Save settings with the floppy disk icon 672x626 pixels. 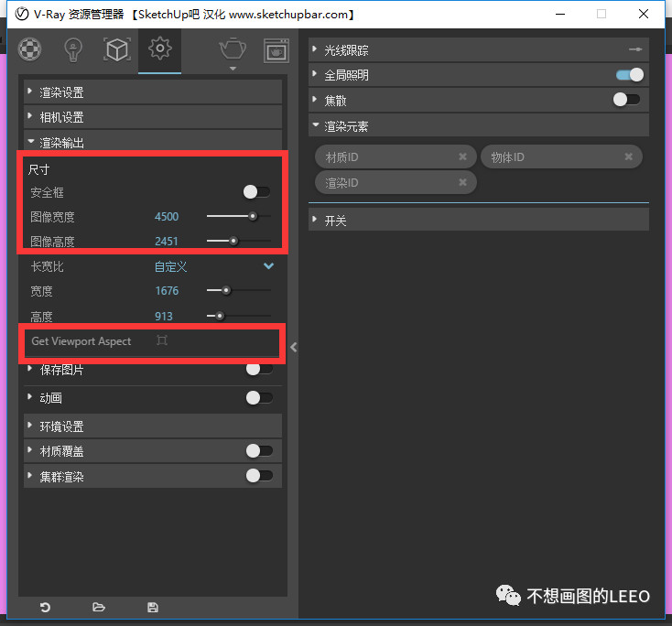153,607
